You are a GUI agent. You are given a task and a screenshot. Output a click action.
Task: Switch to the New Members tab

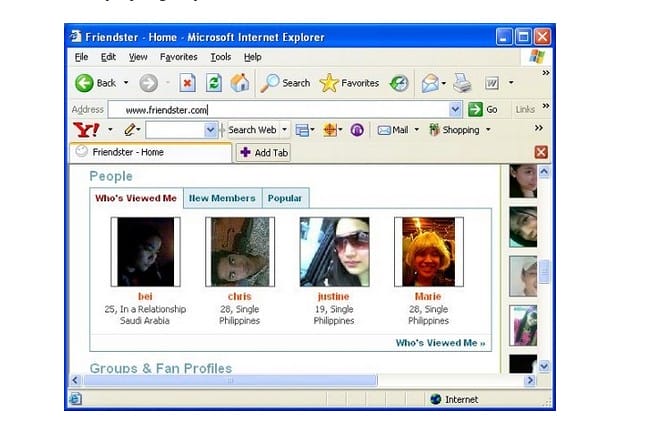(x=223, y=198)
